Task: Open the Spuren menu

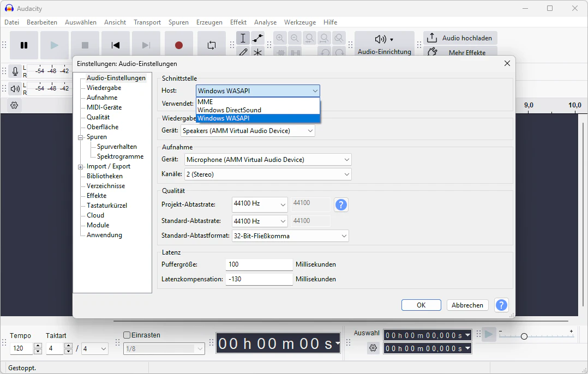Action: [x=178, y=22]
